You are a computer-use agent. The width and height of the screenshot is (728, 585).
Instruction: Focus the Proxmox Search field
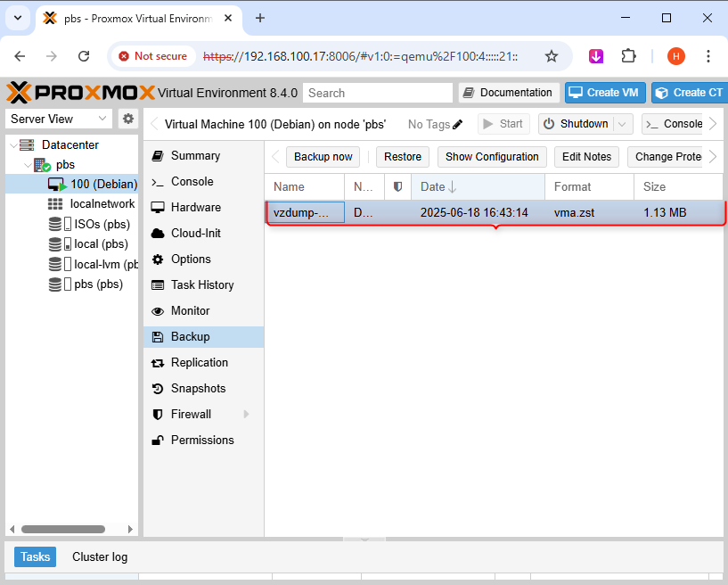(x=378, y=93)
